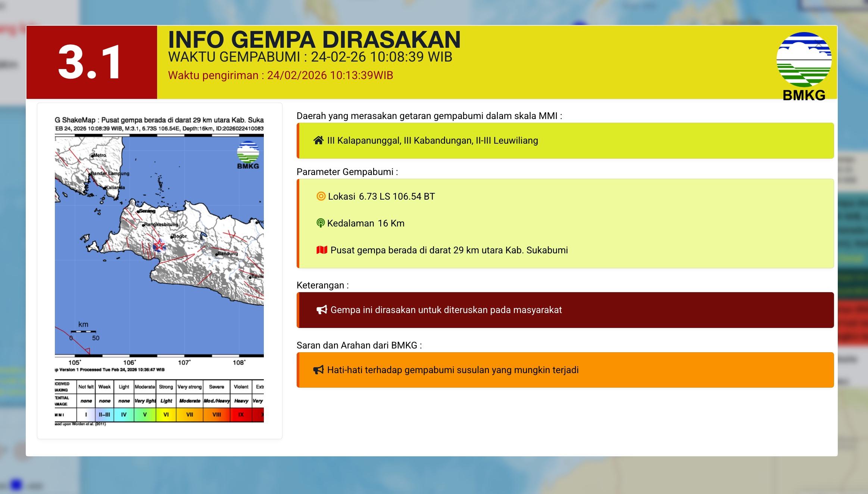
Task: Select the green IV swatch on the MMI scale
Action: [x=124, y=414]
